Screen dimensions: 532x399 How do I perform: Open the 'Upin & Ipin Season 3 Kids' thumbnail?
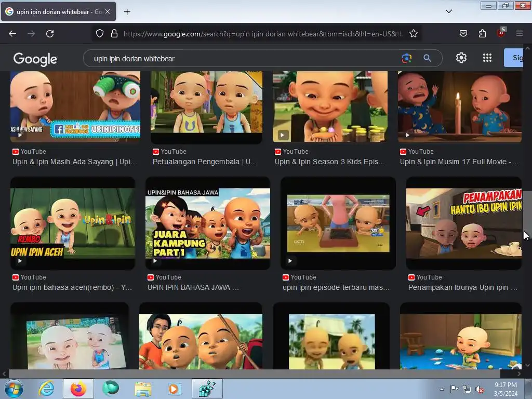tap(330, 107)
